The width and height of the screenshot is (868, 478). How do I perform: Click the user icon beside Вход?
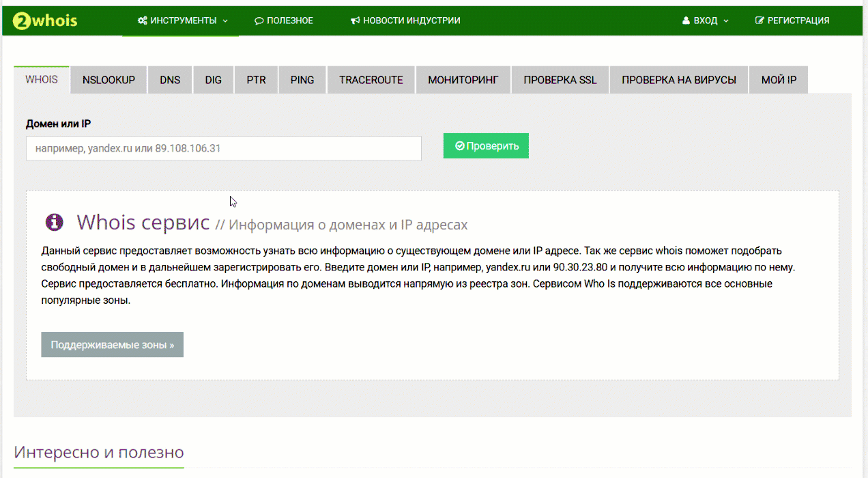686,20
